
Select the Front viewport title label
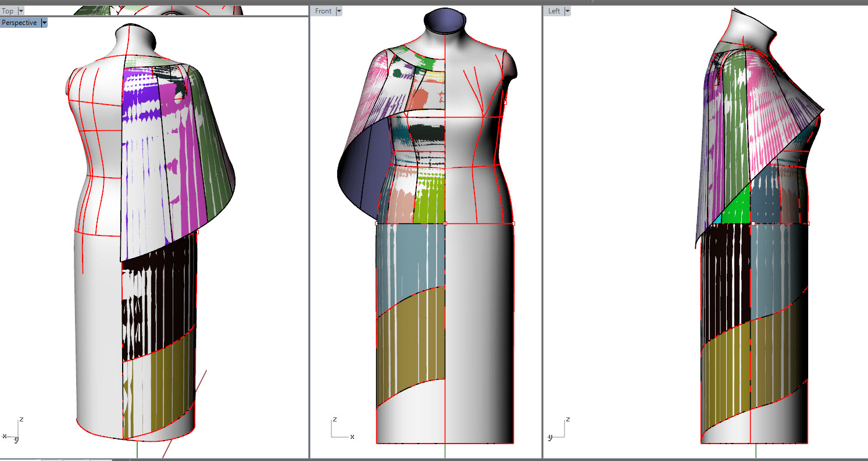(x=323, y=11)
